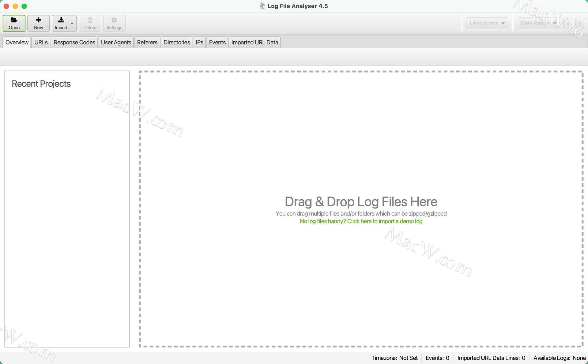Select the User Agents tab
Viewport: 588px width, 364px height.
[116, 42]
